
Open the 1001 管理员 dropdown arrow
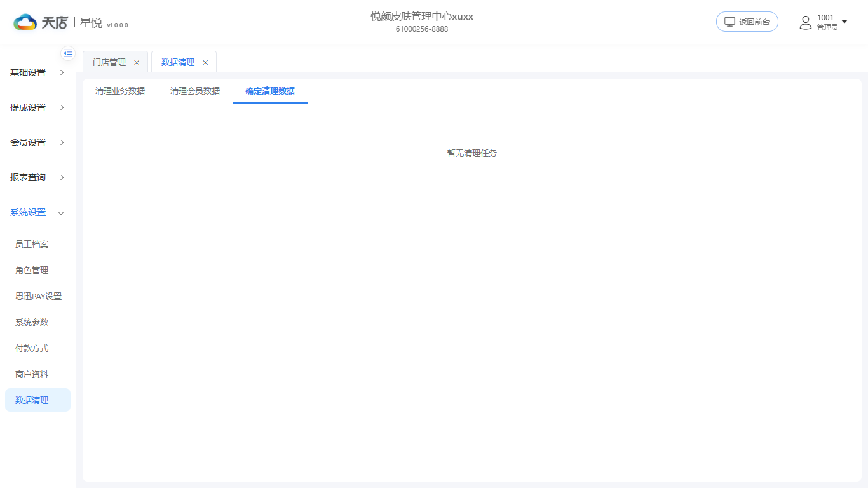(x=844, y=22)
